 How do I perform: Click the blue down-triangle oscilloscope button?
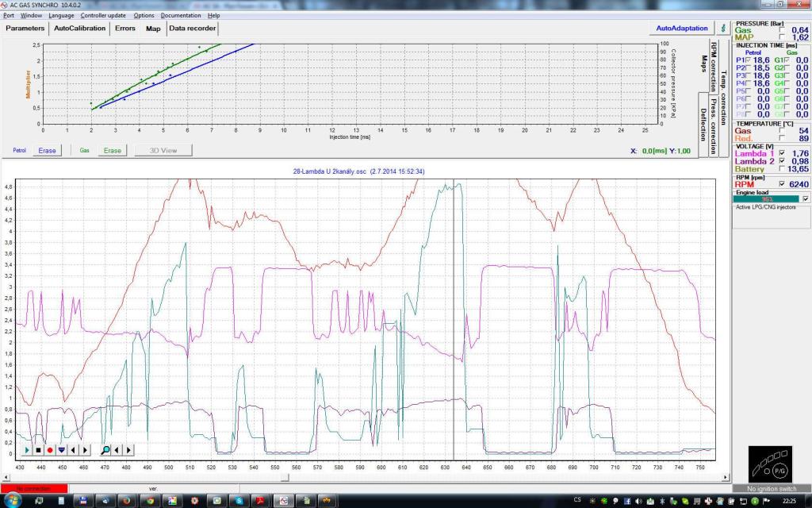tap(61, 450)
